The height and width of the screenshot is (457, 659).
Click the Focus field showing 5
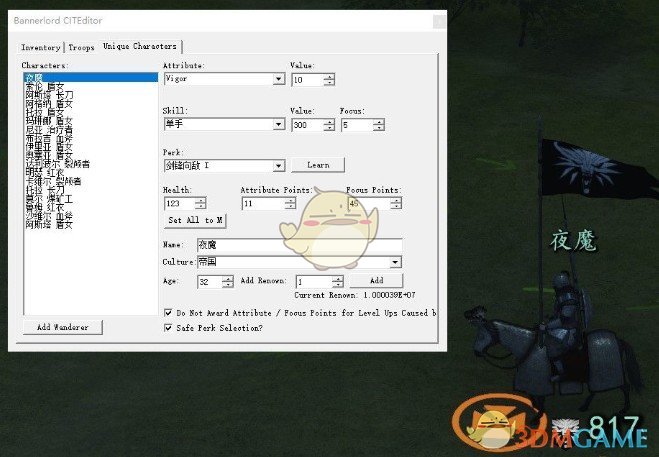tap(357, 125)
